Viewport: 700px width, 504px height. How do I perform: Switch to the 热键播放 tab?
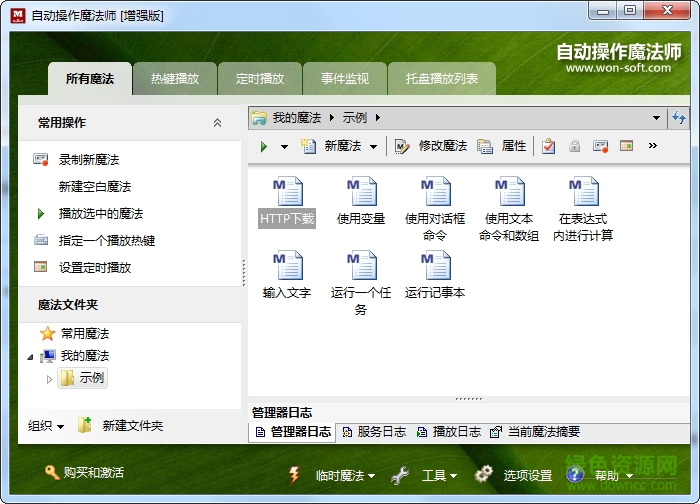[x=175, y=79]
